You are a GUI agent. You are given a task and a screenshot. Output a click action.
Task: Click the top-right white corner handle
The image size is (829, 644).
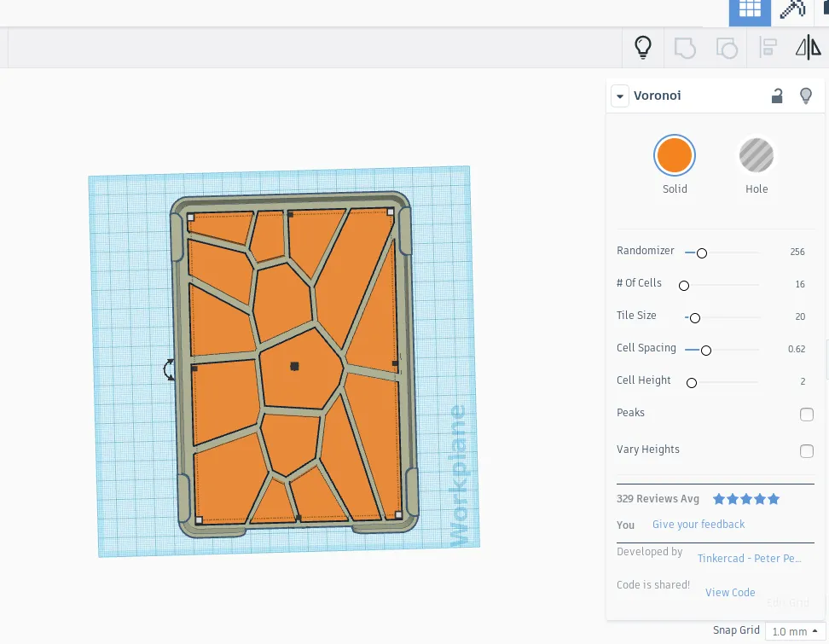pyautogui.click(x=390, y=212)
